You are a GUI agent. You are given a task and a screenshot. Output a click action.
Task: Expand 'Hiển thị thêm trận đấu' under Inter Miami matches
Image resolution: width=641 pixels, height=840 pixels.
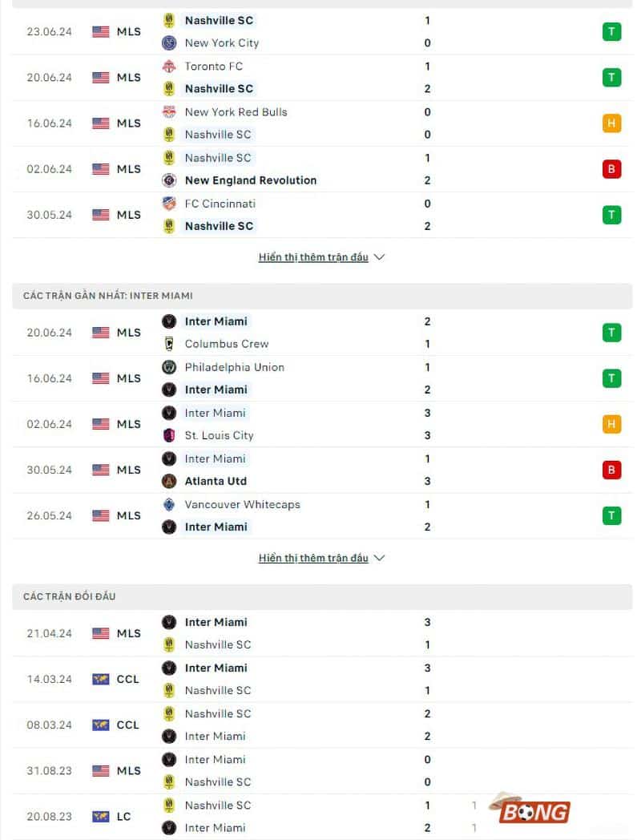point(314,558)
